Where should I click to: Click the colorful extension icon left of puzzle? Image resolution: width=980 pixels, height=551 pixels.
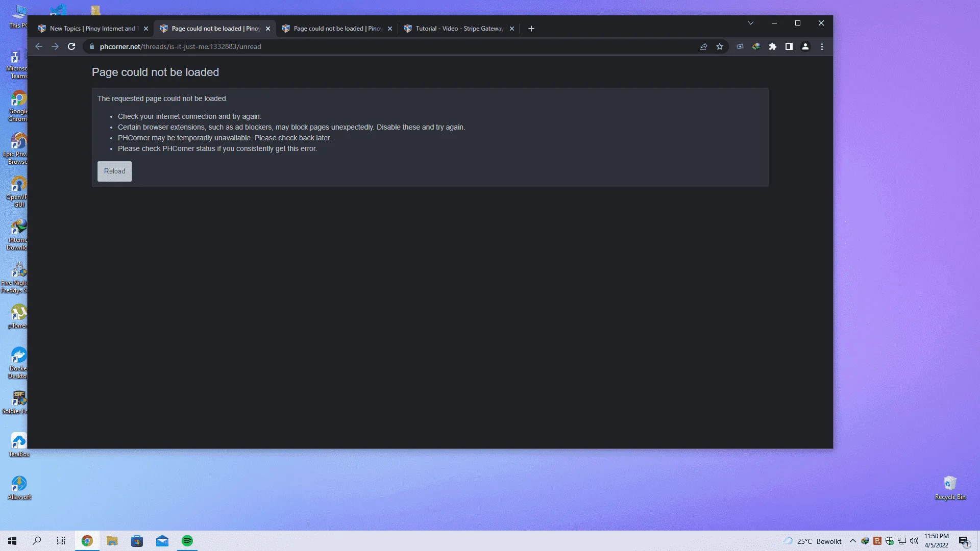click(756, 46)
